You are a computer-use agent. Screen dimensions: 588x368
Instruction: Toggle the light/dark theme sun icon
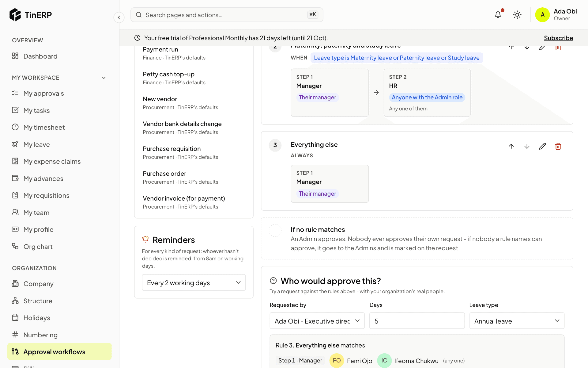pos(517,15)
